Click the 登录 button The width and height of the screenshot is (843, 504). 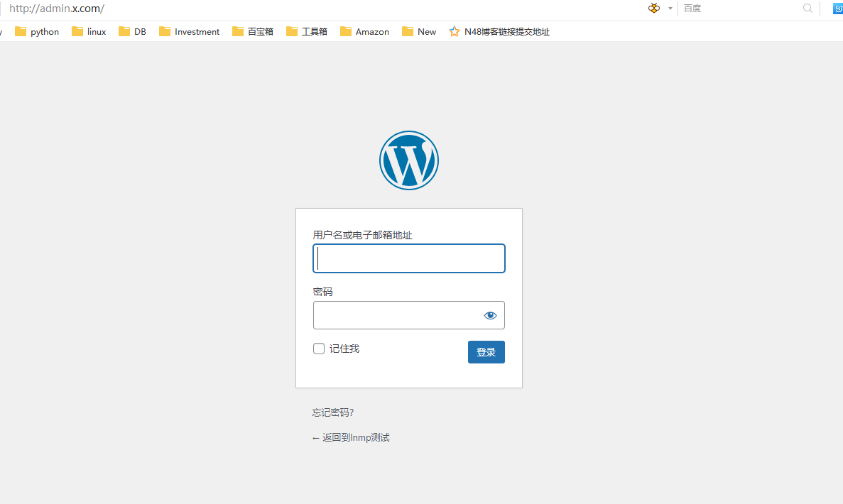click(x=486, y=352)
